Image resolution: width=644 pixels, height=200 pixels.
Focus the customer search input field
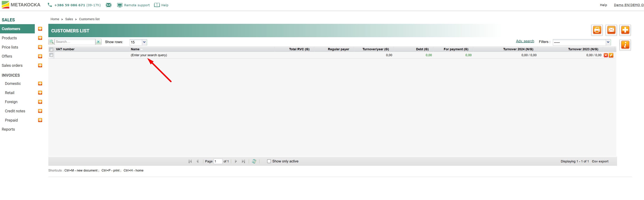[75, 42]
